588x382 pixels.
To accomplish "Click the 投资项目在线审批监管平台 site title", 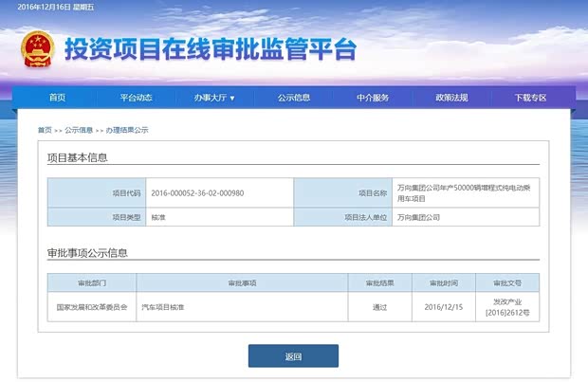I will pos(210,50).
